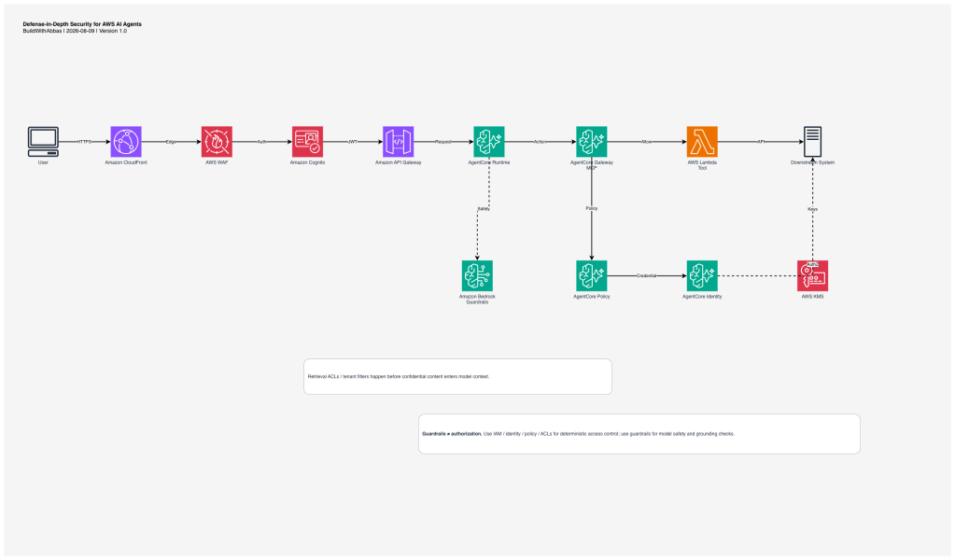
Task: Click the 'AgentCore Runtime' caption text
Action: point(489,162)
